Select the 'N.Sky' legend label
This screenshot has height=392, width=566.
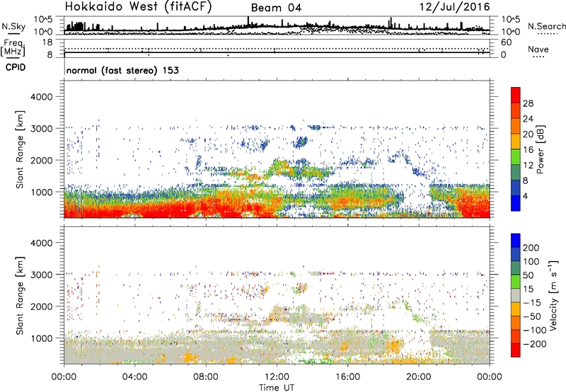[13, 26]
